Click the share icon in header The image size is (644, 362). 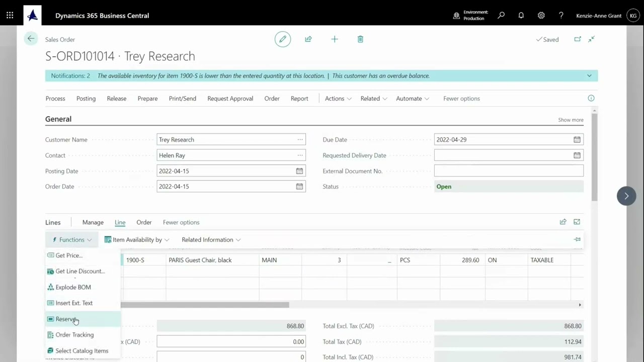click(308, 39)
